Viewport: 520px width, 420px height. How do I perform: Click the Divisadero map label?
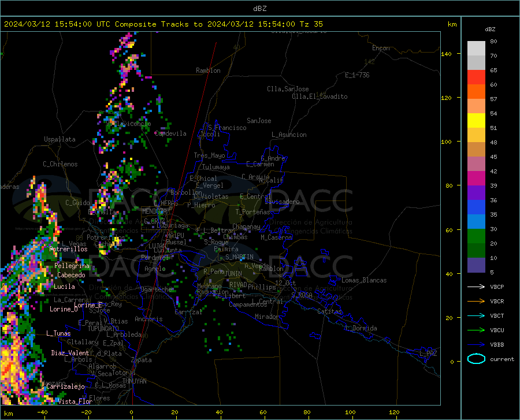(282, 202)
